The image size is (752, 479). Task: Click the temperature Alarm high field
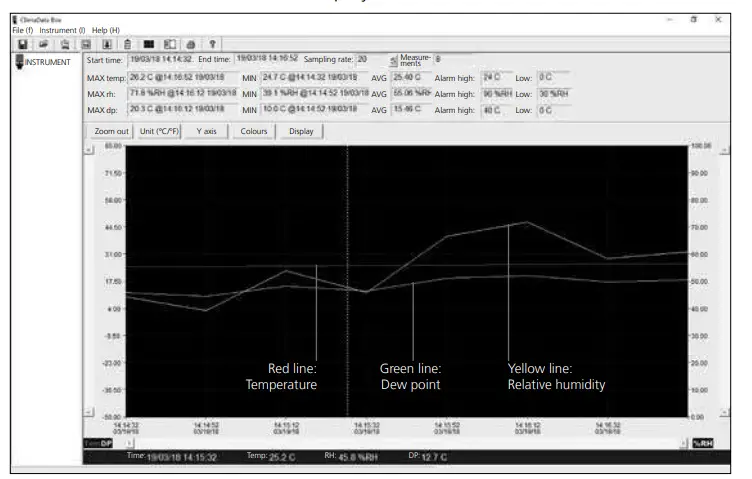pos(496,77)
